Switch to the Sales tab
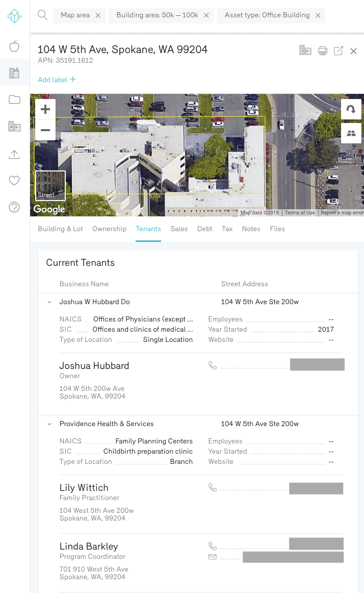 click(179, 229)
